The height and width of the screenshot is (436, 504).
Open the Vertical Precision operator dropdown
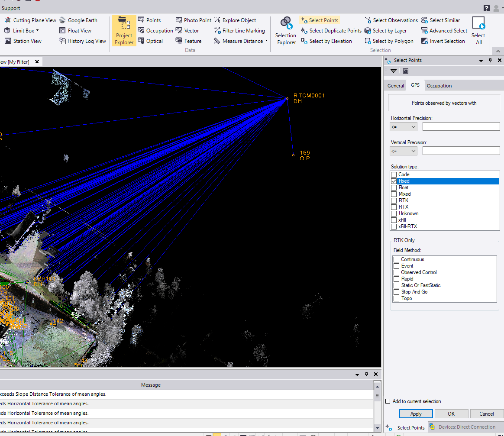coord(403,151)
